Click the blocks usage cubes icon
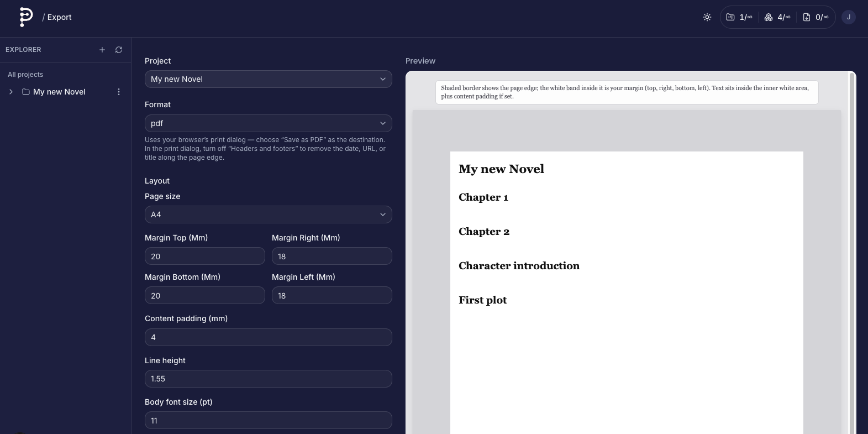 (x=768, y=17)
